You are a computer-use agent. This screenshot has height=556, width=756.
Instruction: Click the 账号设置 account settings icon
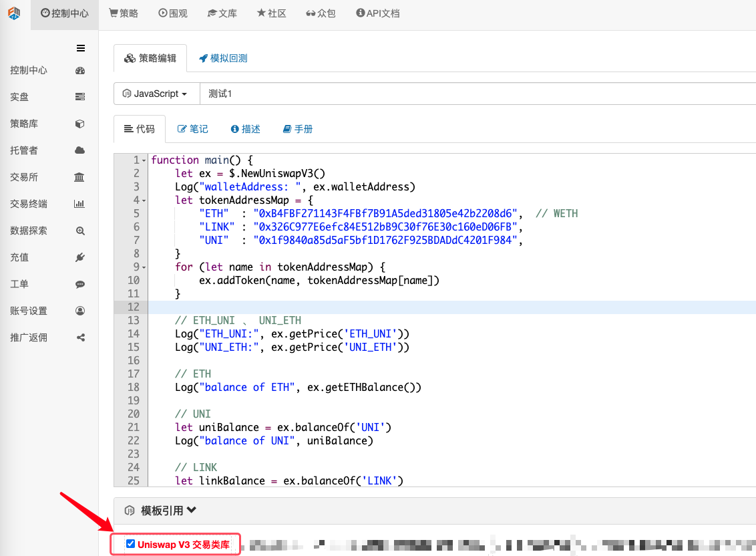(x=79, y=310)
